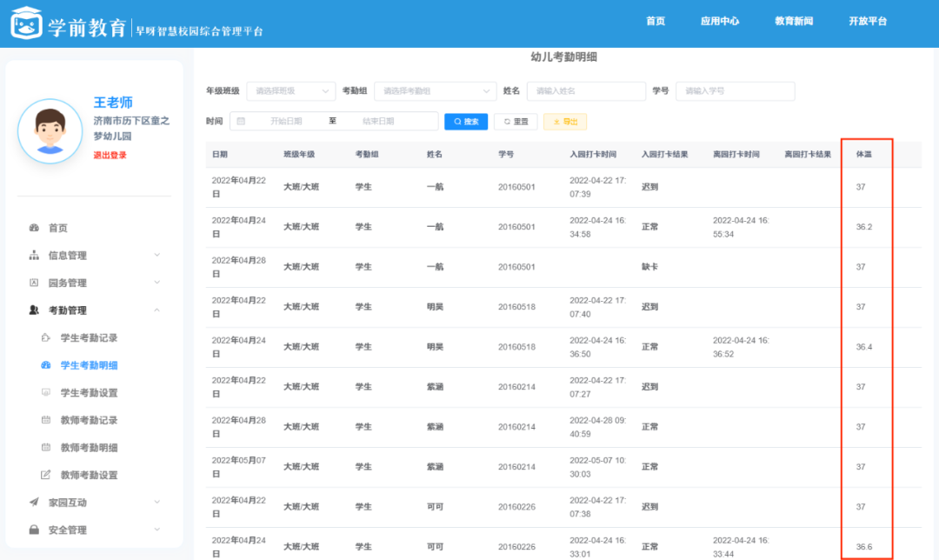Click the 2022年05月07日 date cell
This screenshot has width=939, height=560.
[x=239, y=467]
